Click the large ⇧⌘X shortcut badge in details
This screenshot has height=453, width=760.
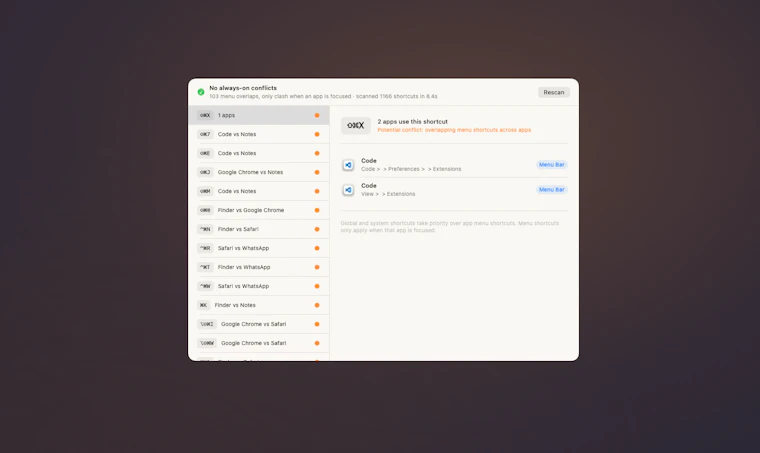(x=356, y=125)
